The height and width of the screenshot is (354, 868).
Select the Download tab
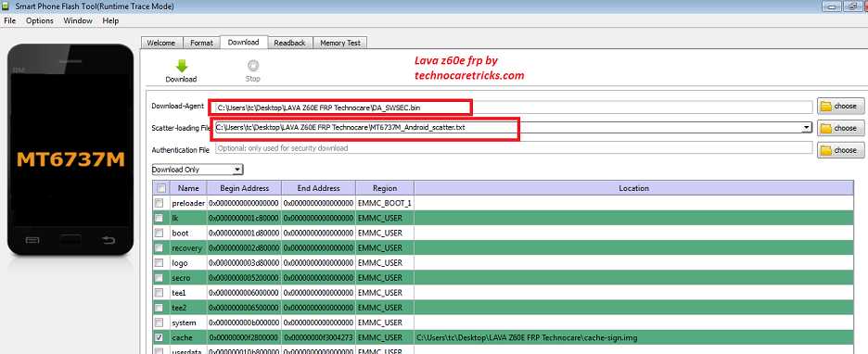[x=244, y=42]
